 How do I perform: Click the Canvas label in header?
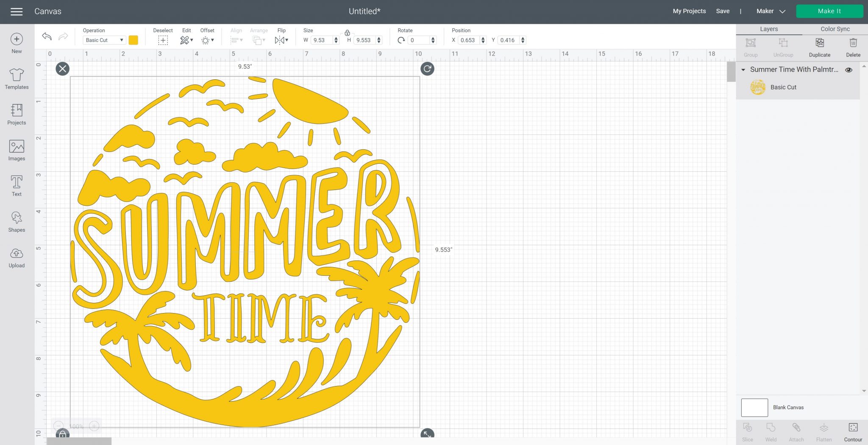click(x=48, y=11)
